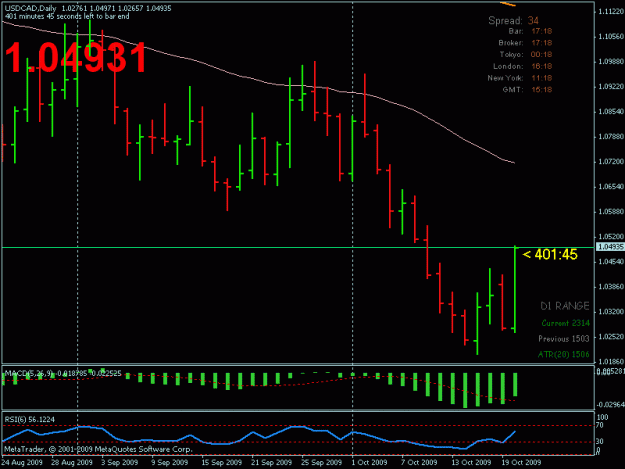Select the '401 minutes 45 seconds left to bar end' text

pos(67,16)
